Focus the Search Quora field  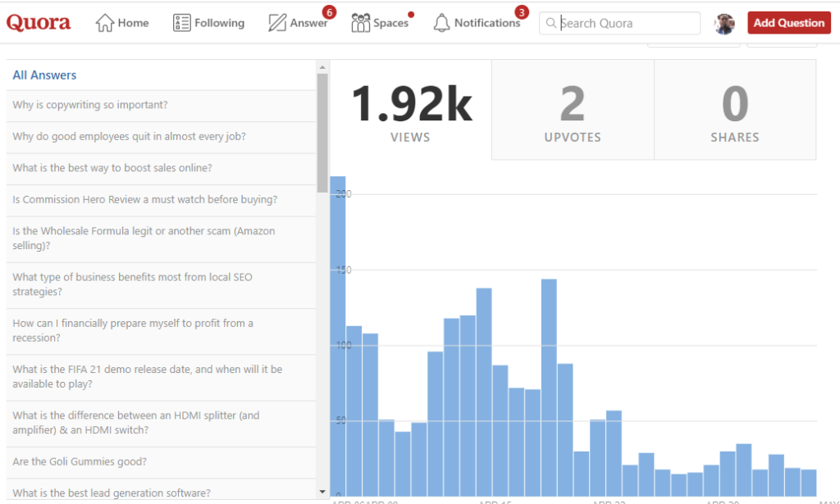point(619,23)
